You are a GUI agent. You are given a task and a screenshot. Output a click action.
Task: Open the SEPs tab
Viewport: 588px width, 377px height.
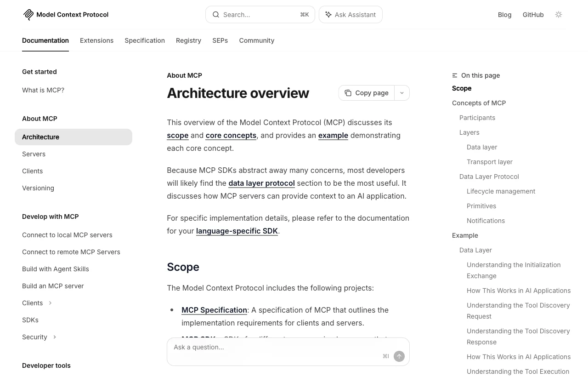(x=220, y=40)
